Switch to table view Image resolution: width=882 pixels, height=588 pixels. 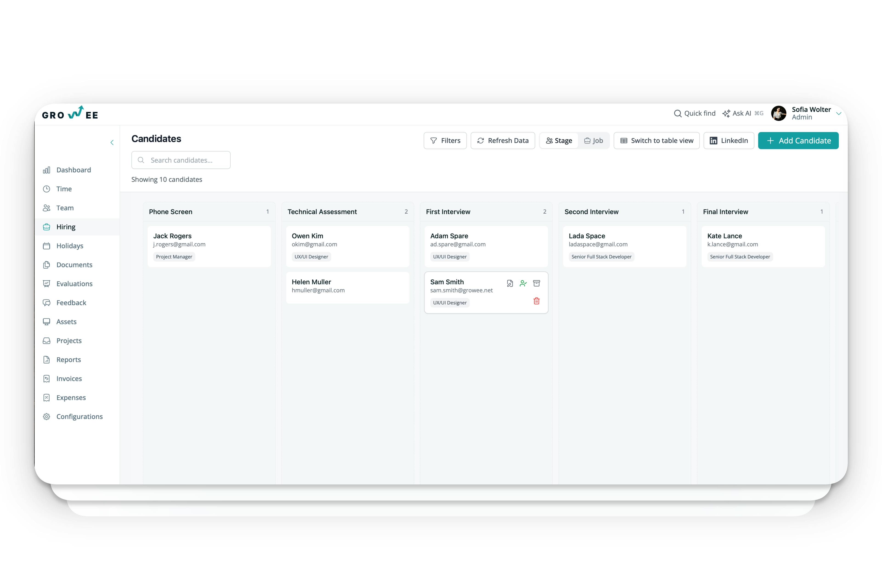tap(656, 140)
